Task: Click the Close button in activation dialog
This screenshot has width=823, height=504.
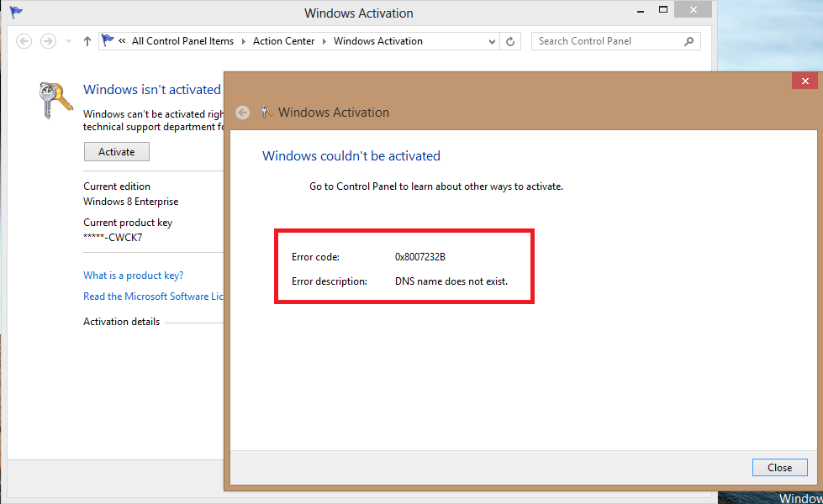Action: coord(779,467)
